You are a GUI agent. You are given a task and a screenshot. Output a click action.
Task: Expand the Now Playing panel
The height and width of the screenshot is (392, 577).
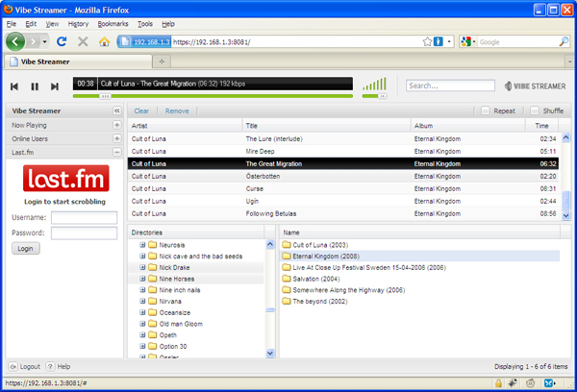tap(117, 125)
